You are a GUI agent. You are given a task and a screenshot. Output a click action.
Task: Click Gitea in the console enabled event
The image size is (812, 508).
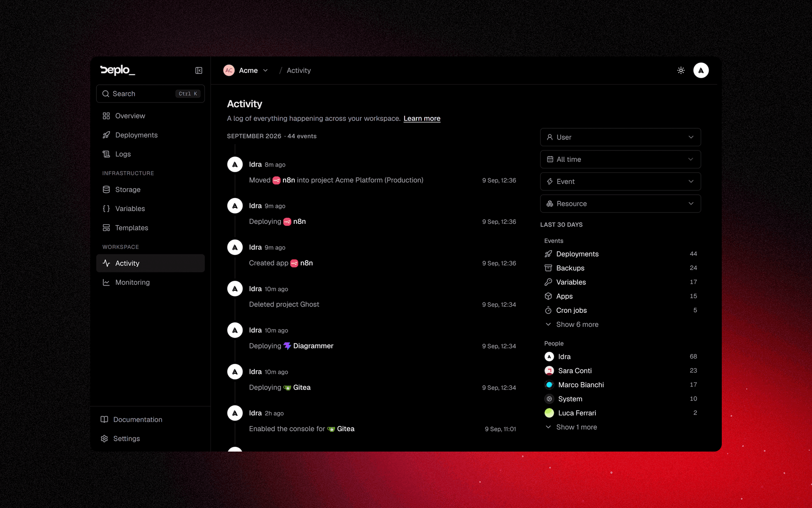[341, 429]
